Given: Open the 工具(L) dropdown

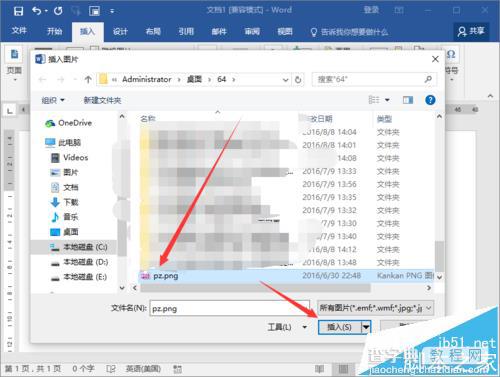Looking at the screenshot, I should [287, 327].
